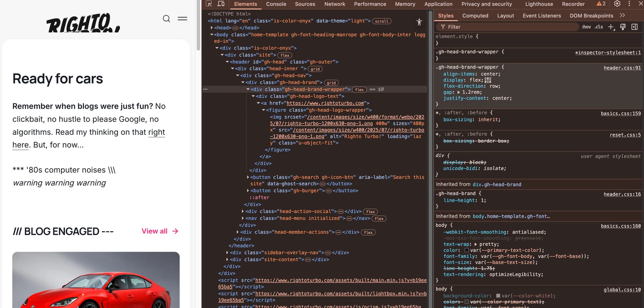
Task: Open the Network tab
Action: pos(335,4)
